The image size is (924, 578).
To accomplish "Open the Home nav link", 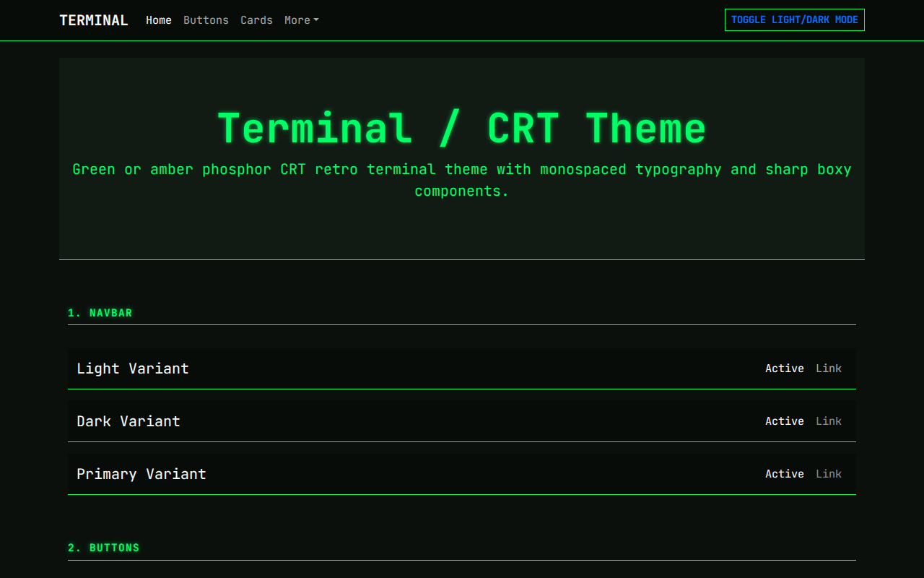I will [x=159, y=20].
